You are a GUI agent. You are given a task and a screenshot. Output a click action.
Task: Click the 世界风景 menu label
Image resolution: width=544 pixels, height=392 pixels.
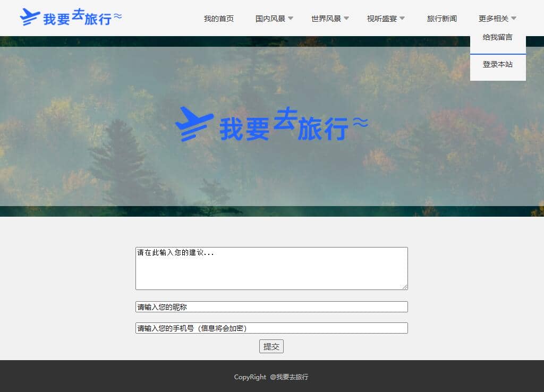tap(326, 19)
